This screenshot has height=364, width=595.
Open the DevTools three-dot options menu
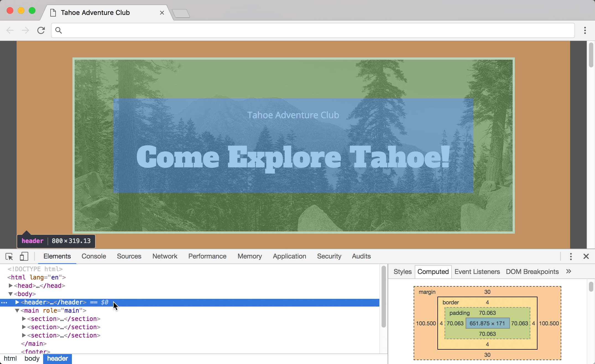coord(571,256)
